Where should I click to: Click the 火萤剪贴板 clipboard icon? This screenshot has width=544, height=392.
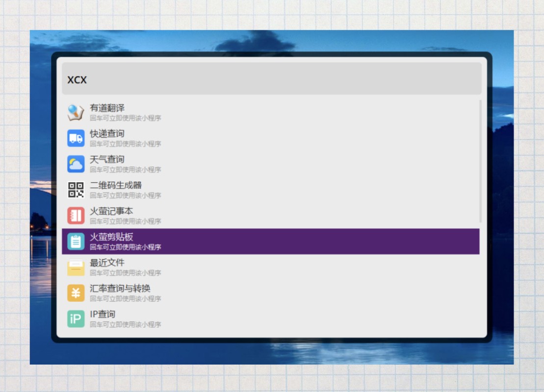coord(76,242)
